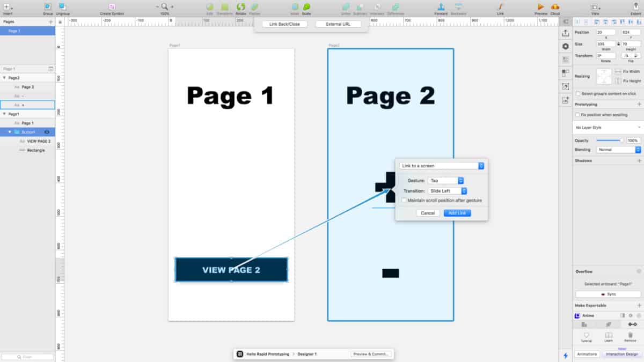Open Learn in the Anima panel
The image size is (644, 362).
pyautogui.click(x=608, y=337)
